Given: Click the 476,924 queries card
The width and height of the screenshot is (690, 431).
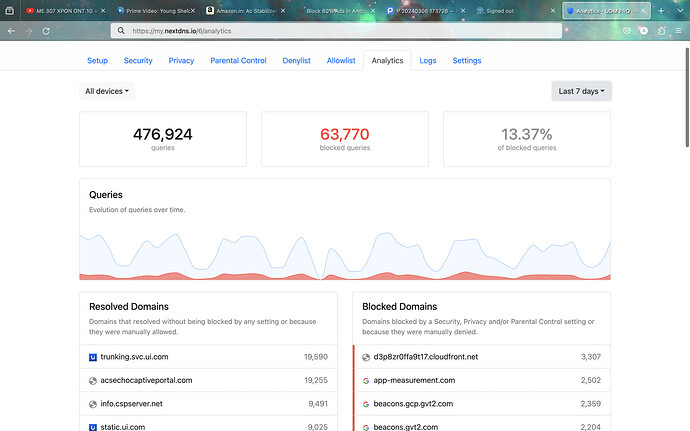Looking at the screenshot, I should (163, 139).
